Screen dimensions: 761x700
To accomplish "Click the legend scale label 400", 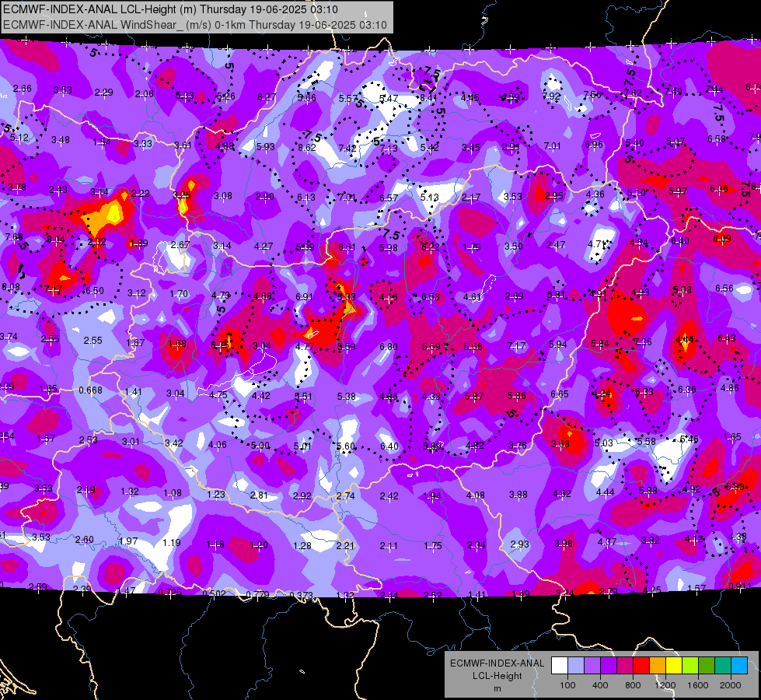I will pos(600,685).
